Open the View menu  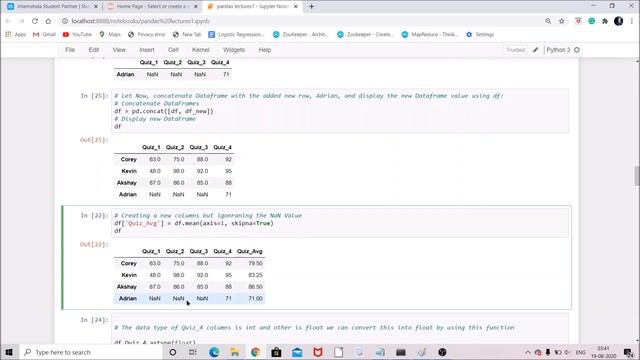[119, 50]
